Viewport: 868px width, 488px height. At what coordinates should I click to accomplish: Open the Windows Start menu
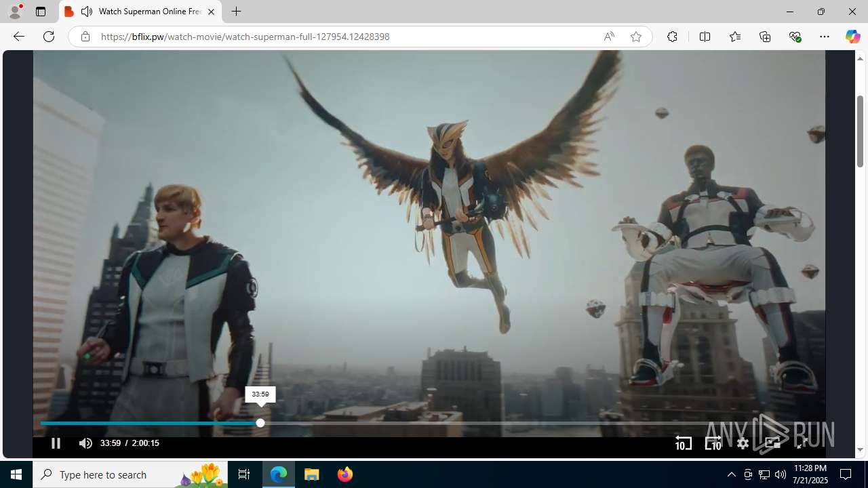tap(16, 474)
